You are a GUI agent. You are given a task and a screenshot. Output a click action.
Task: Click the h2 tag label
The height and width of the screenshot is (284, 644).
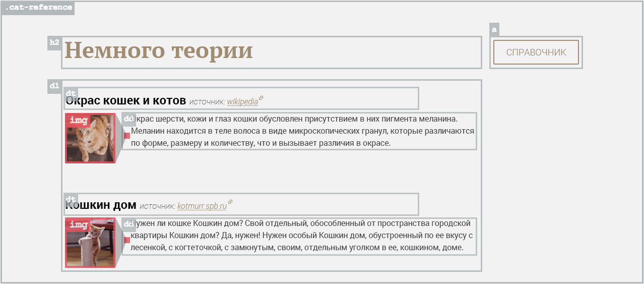54,43
